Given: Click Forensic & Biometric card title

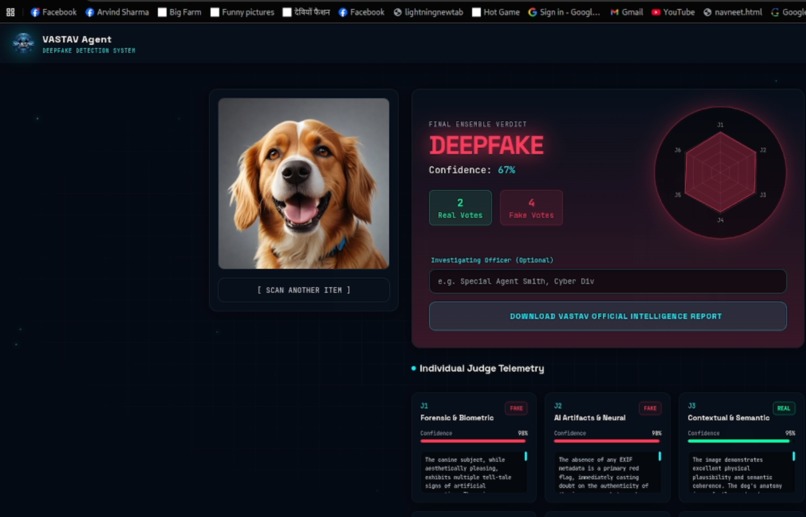Looking at the screenshot, I should coord(457,418).
